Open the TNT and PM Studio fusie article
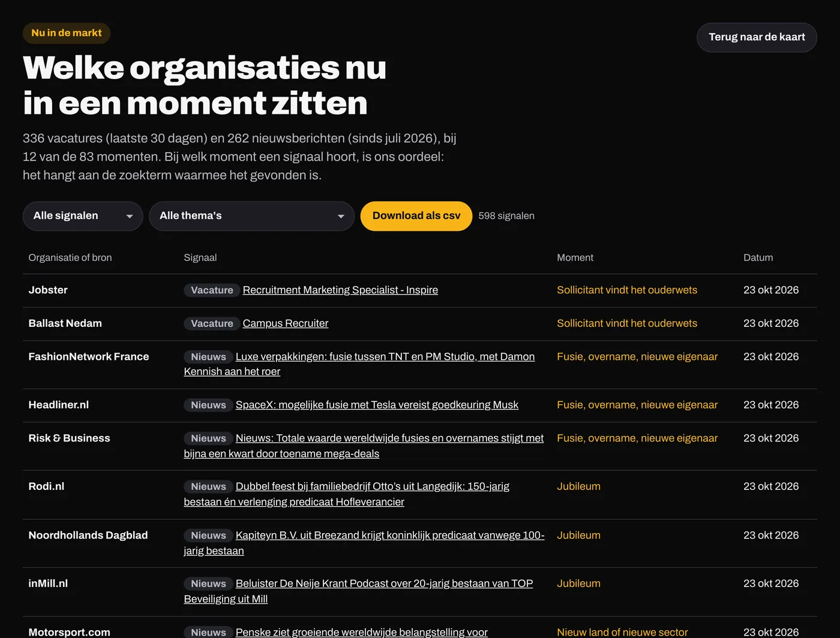840x638 pixels. click(359, 364)
